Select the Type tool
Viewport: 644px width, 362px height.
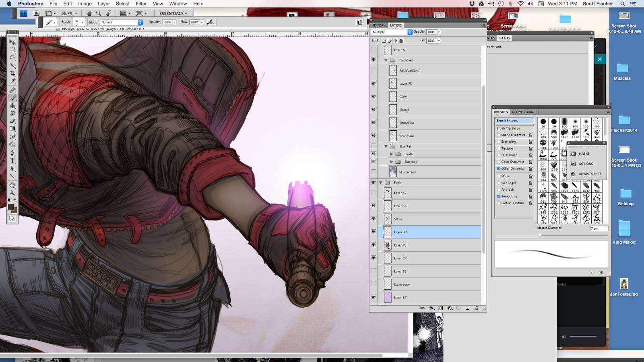coord(12,161)
